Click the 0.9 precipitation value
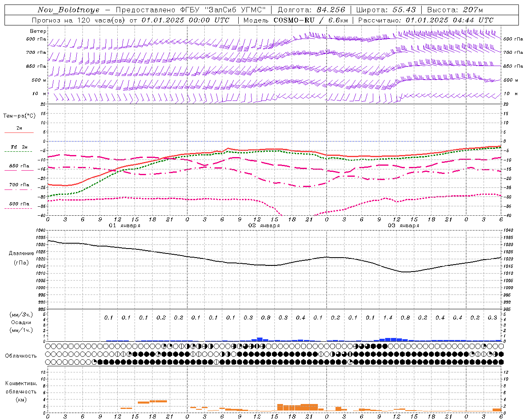The image size is (525, 420). (266, 317)
